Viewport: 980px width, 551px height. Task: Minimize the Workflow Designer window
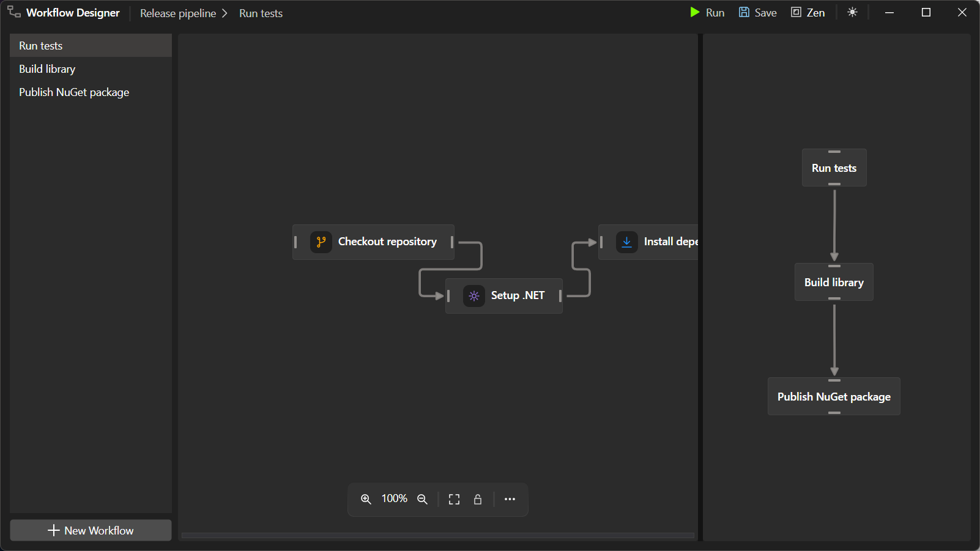(889, 12)
